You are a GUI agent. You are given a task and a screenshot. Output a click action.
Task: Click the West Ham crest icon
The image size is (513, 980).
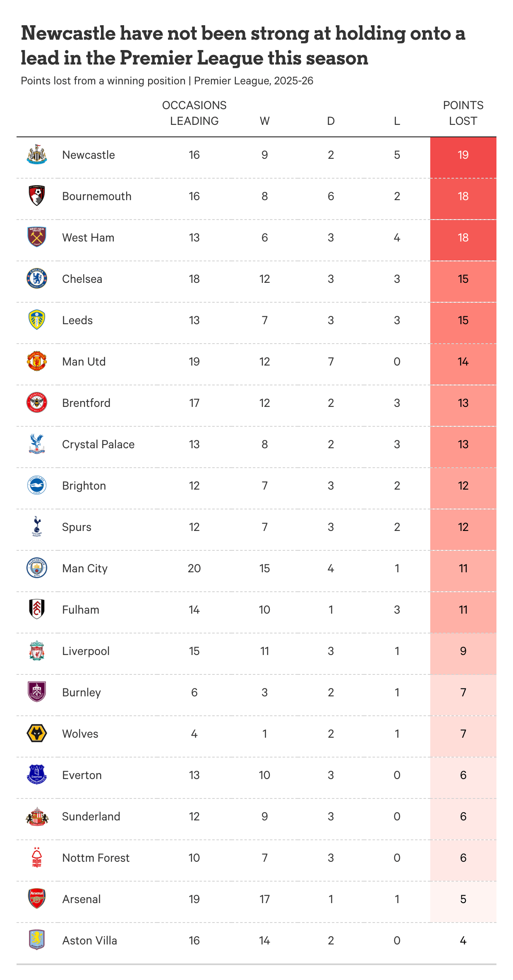point(37,237)
